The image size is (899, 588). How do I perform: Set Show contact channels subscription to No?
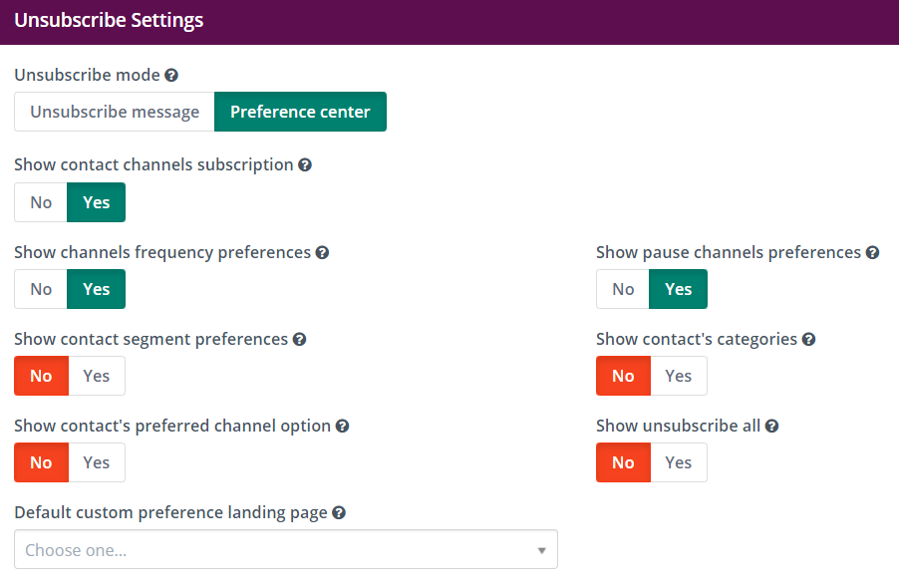[x=41, y=202]
